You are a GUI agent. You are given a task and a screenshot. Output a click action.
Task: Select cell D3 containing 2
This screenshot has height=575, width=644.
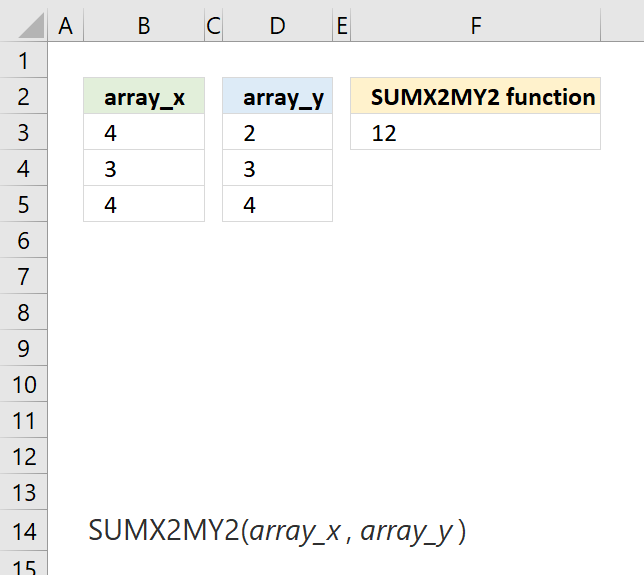click(x=277, y=132)
